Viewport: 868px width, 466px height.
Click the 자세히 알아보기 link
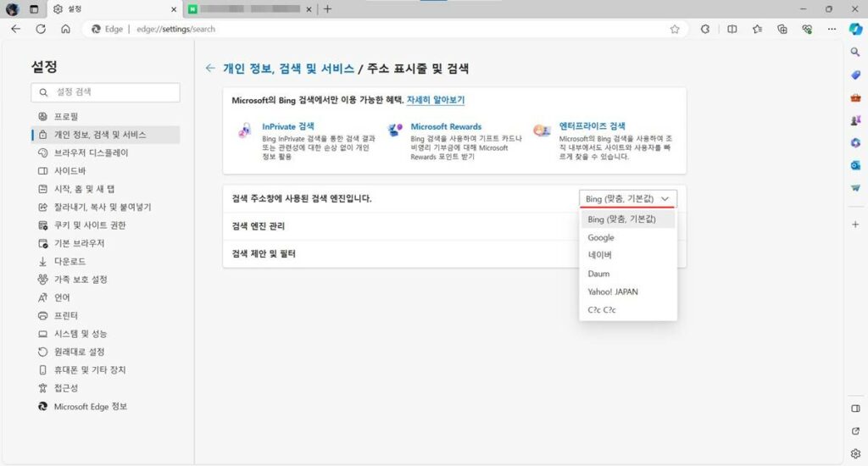coord(436,100)
